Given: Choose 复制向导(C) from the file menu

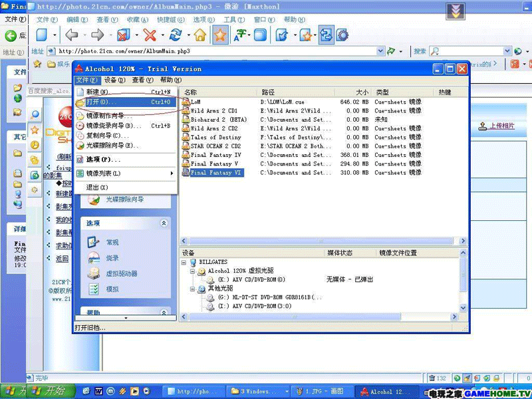Looking at the screenshot, I should pos(126,136).
